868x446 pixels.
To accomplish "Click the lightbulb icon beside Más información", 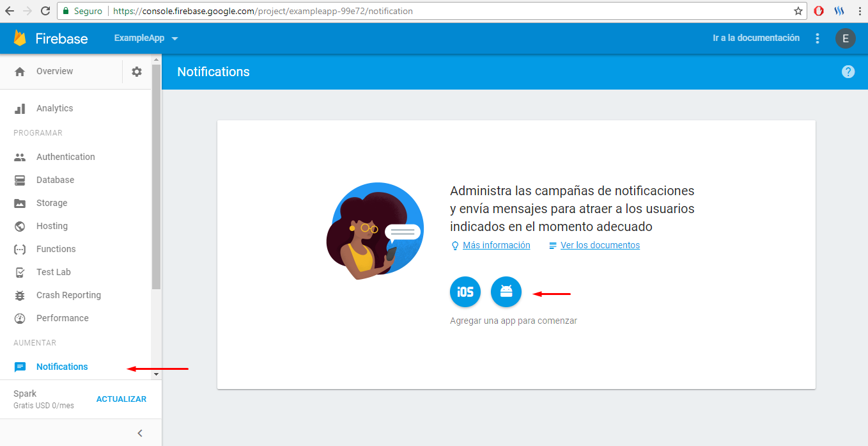I will click(x=455, y=246).
